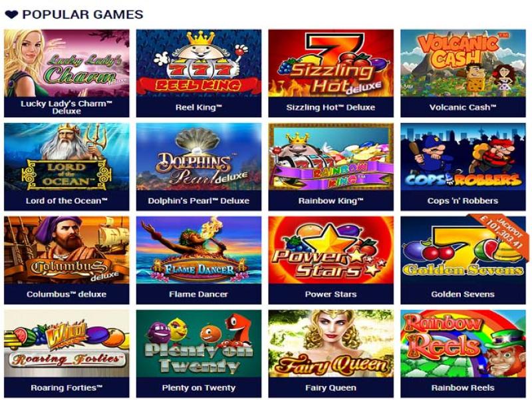Click the Popular Games heading text
The image size is (532, 400).
tap(82, 15)
